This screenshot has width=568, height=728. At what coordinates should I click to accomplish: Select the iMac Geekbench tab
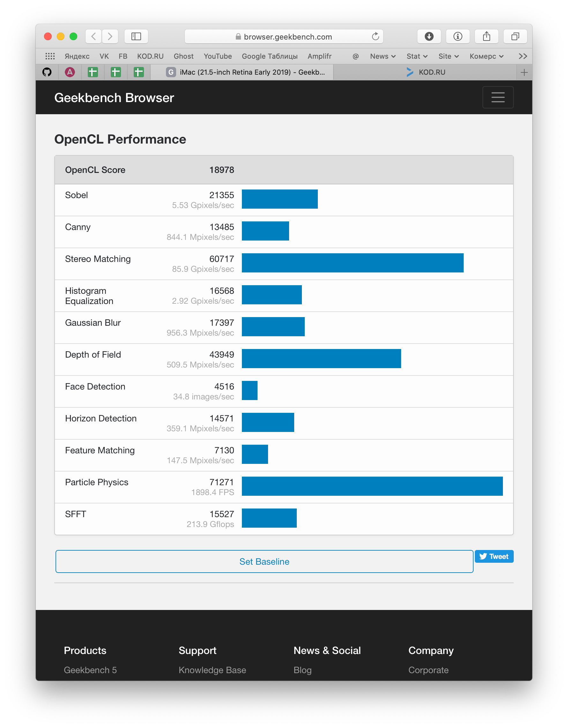(245, 72)
